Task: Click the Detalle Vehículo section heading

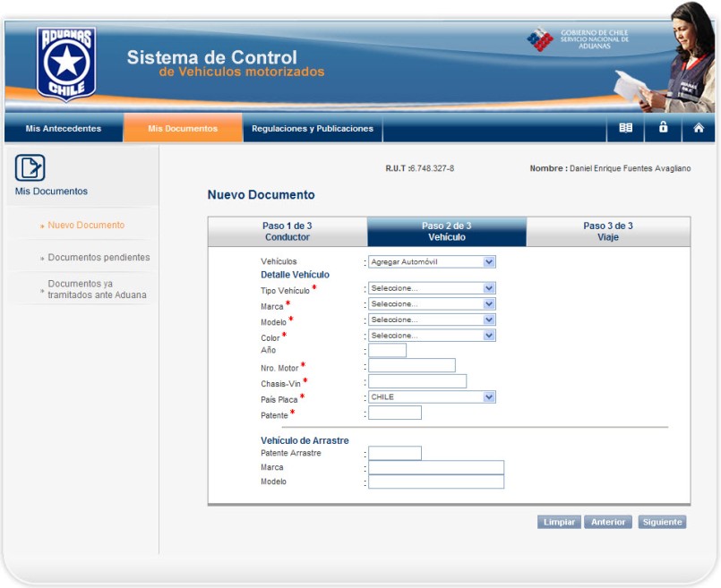Action: point(295,275)
